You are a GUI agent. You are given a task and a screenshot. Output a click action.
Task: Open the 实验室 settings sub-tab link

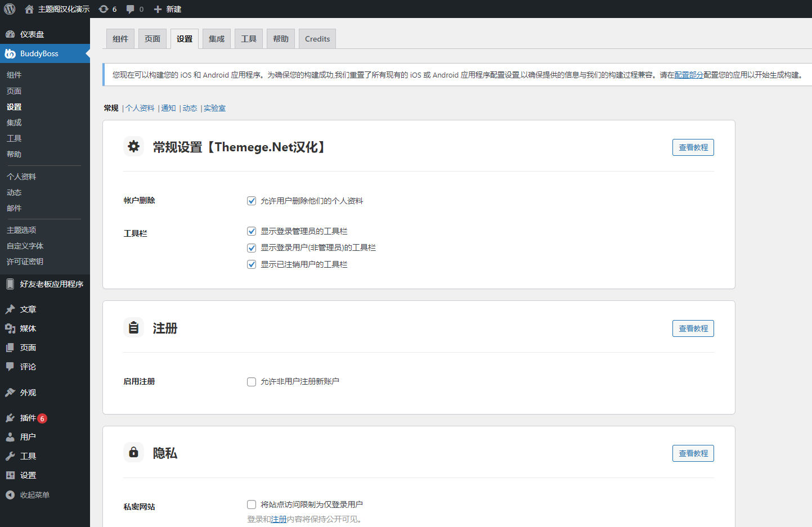click(214, 108)
